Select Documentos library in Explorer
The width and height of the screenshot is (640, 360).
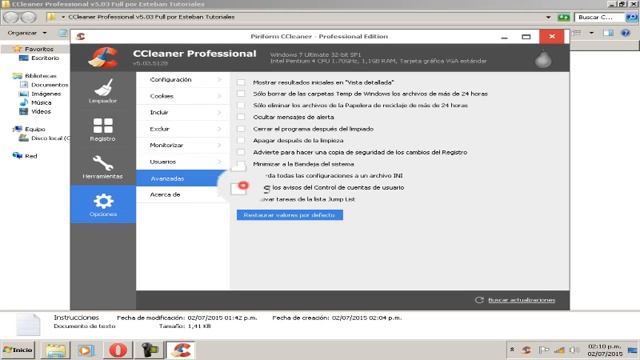pos(49,85)
